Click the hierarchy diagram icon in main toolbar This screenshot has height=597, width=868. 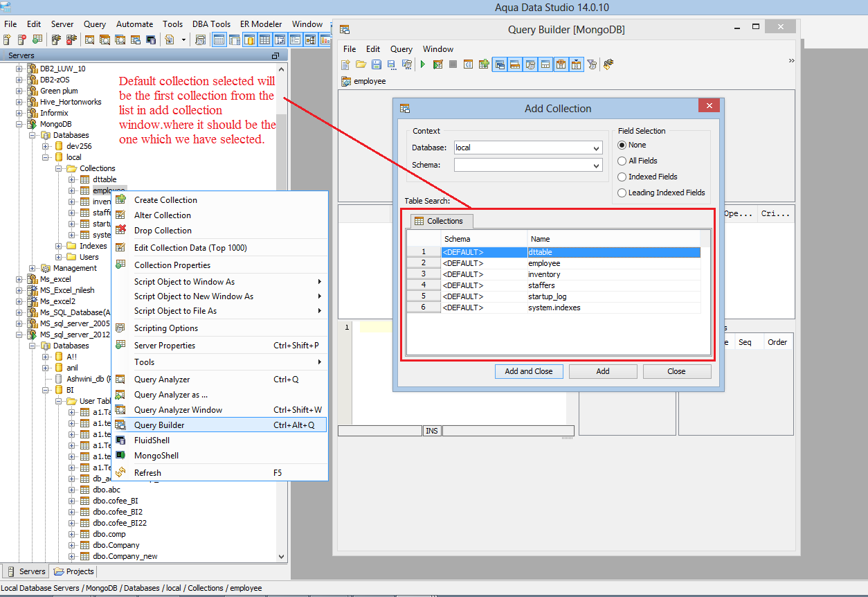310,39
